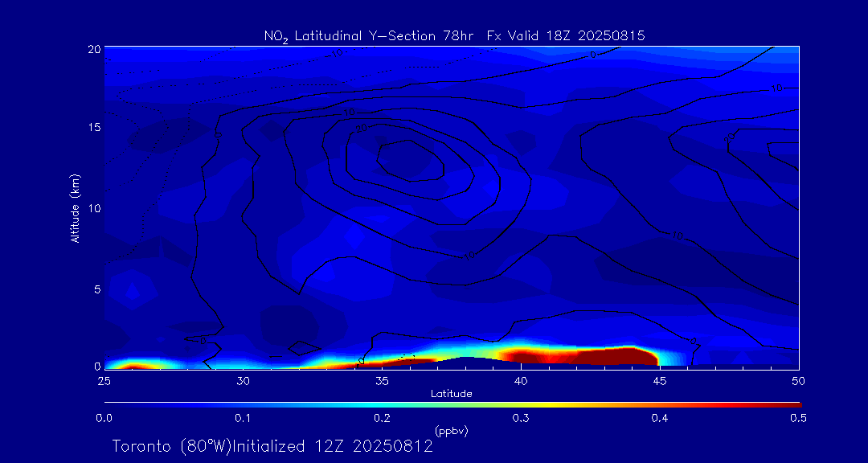Click the colorbar at the 0.3 mark
This screenshot has height=463, width=868.
tap(522, 404)
